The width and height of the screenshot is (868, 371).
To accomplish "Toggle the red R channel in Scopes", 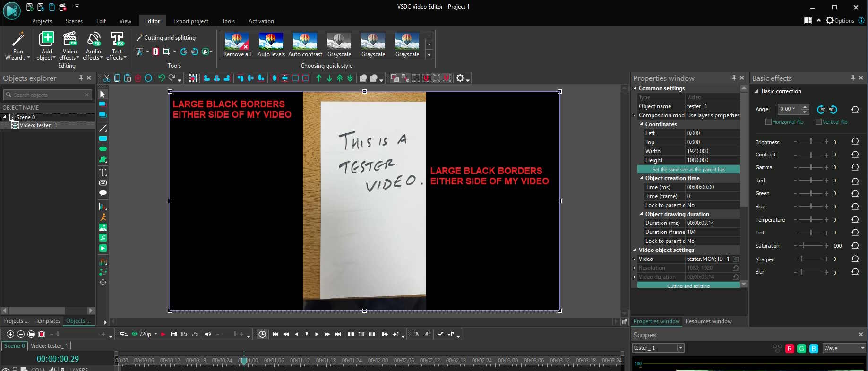I will pos(789,348).
